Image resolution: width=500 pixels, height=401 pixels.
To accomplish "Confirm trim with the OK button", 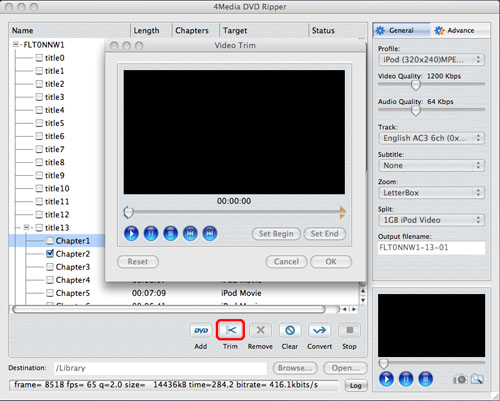I will coord(331,262).
